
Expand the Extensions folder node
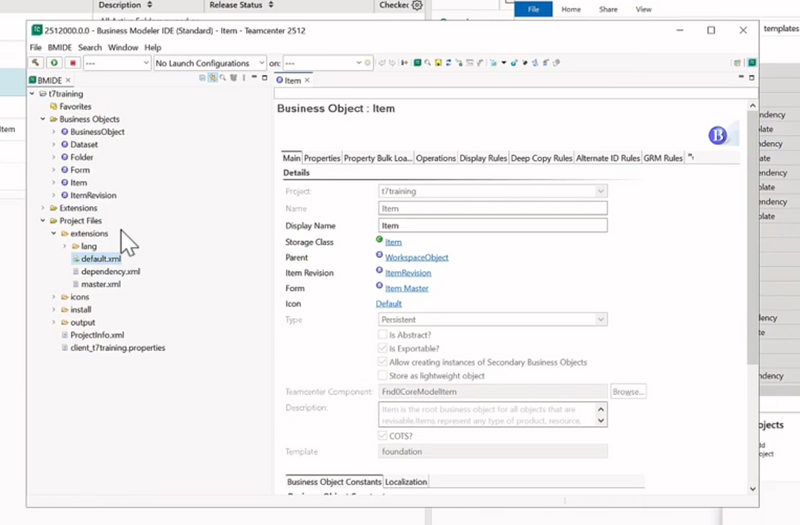coord(43,208)
